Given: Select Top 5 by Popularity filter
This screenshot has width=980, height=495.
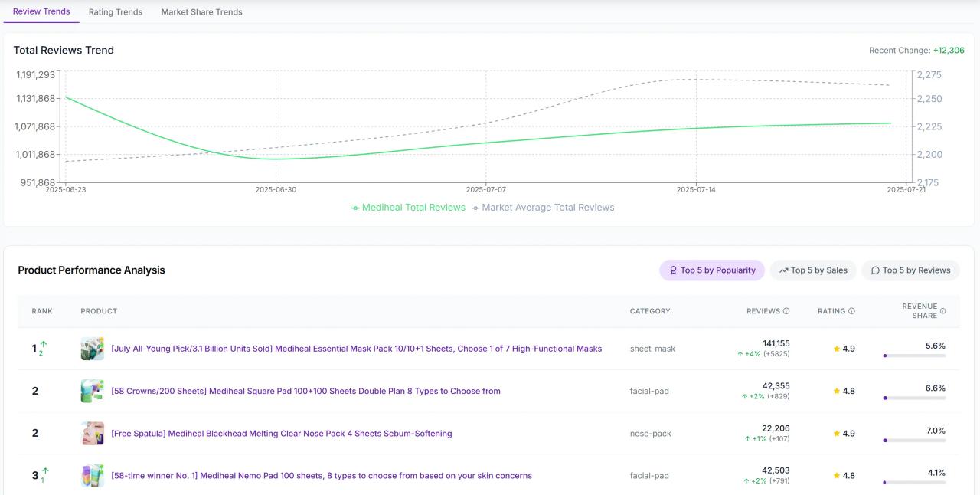Looking at the screenshot, I should tap(712, 270).
